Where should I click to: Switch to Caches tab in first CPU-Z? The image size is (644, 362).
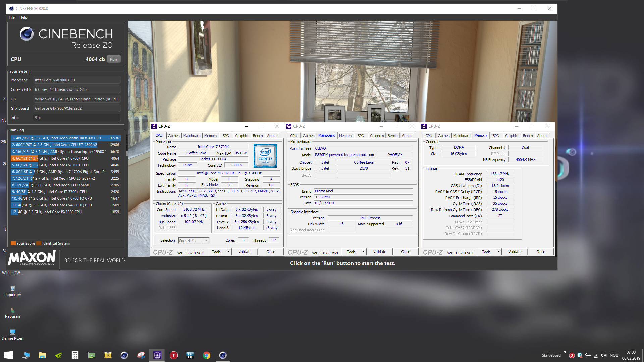173,136
